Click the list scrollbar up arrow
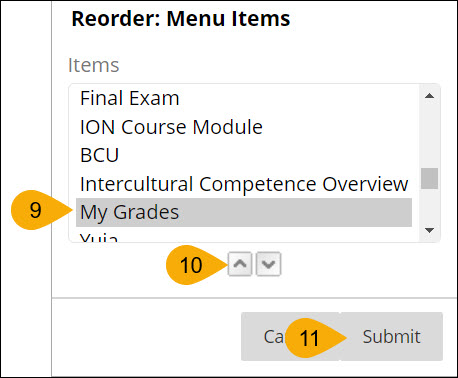The image size is (458, 378). pyautogui.click(x=429, y=96)
